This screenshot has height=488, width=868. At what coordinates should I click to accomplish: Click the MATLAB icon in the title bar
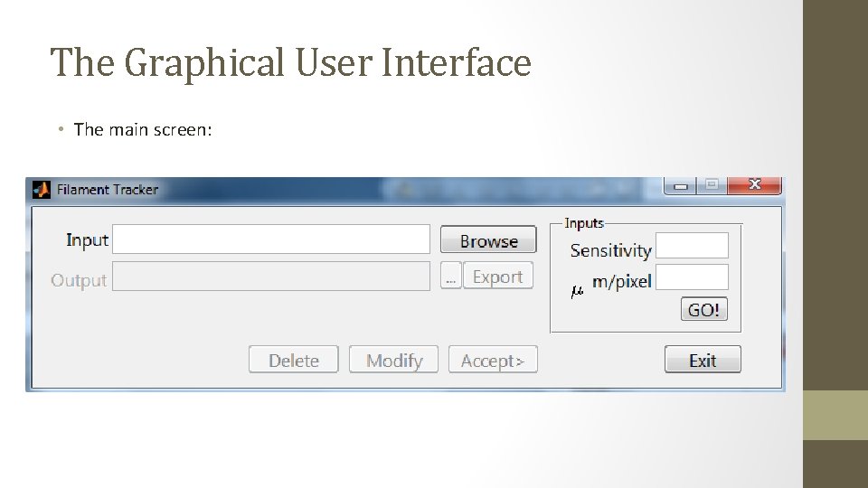pos(41,190)
